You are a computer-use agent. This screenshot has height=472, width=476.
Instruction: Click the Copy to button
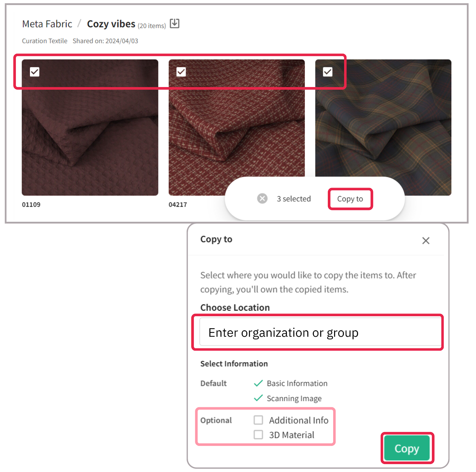click(x=350, y=199)
